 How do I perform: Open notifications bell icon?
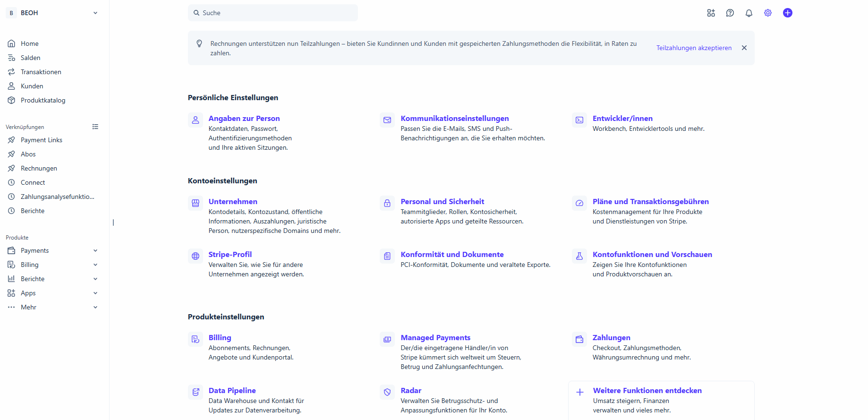click(749, 13)
